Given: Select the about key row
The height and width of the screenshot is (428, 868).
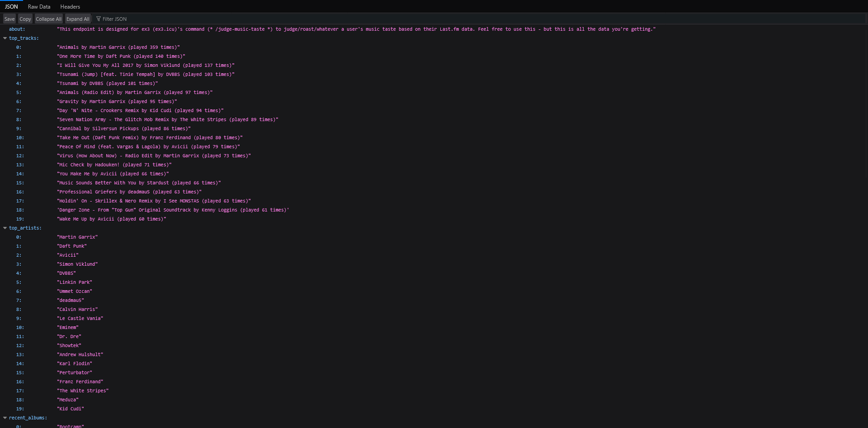Looking at the screenshot, I should click(x=17, y=29).
